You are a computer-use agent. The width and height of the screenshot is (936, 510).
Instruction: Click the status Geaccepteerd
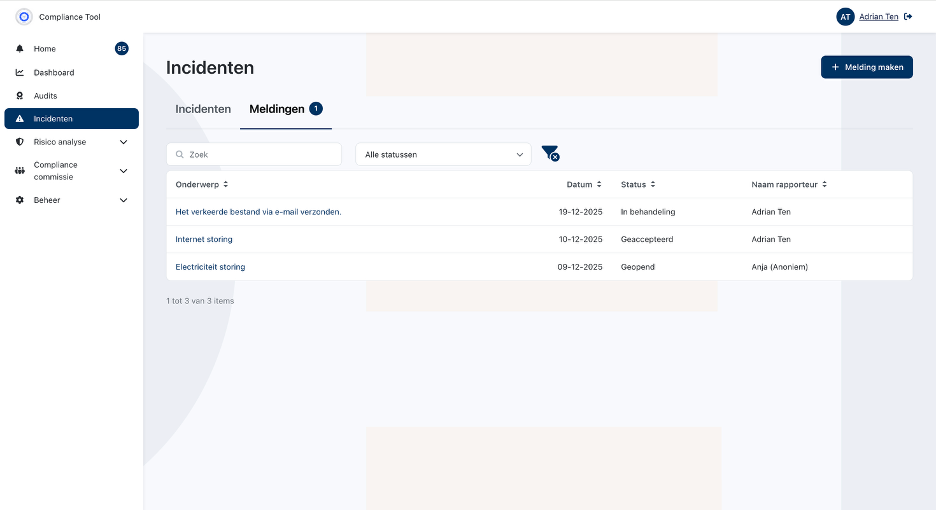[x=646, y=239]
